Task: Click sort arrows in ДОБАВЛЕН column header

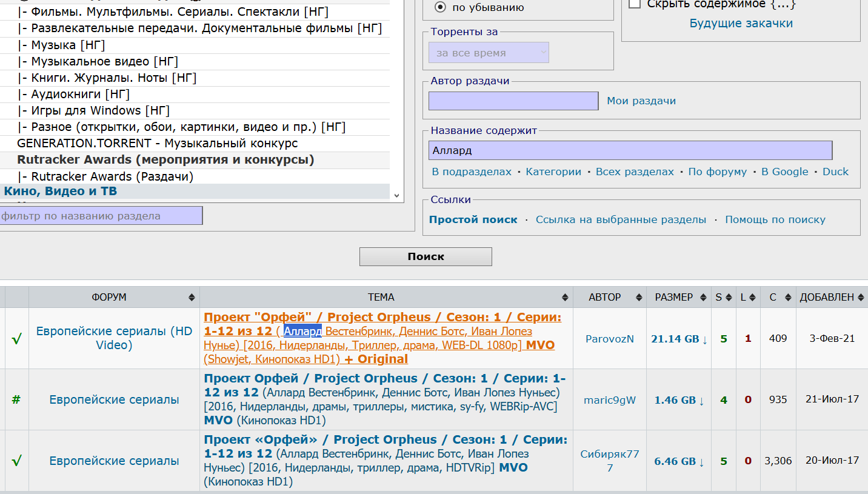Action: [x=861, y=298]
